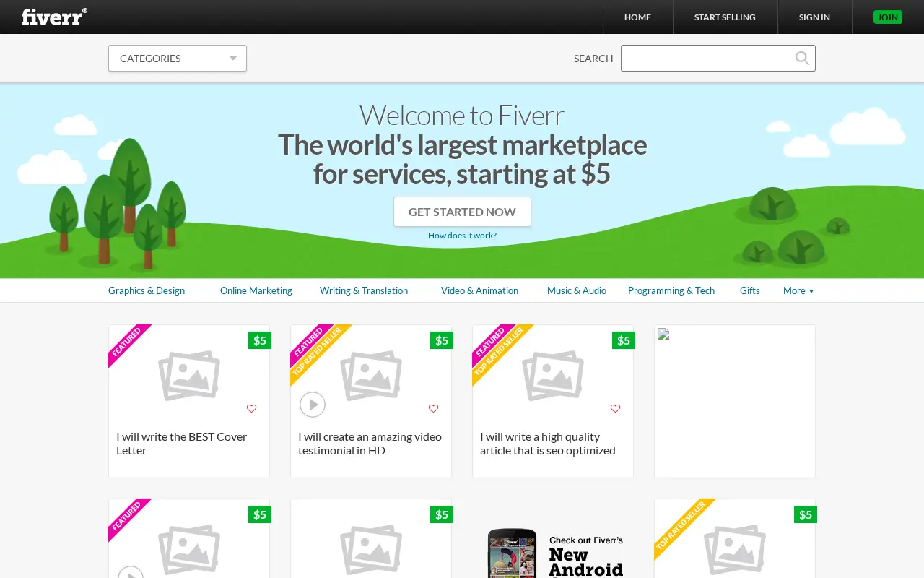The height and width of the screenshot is (578, 924).
Task: Click the broken image in the fourth gig card
Action: click(x=663, y=334)
